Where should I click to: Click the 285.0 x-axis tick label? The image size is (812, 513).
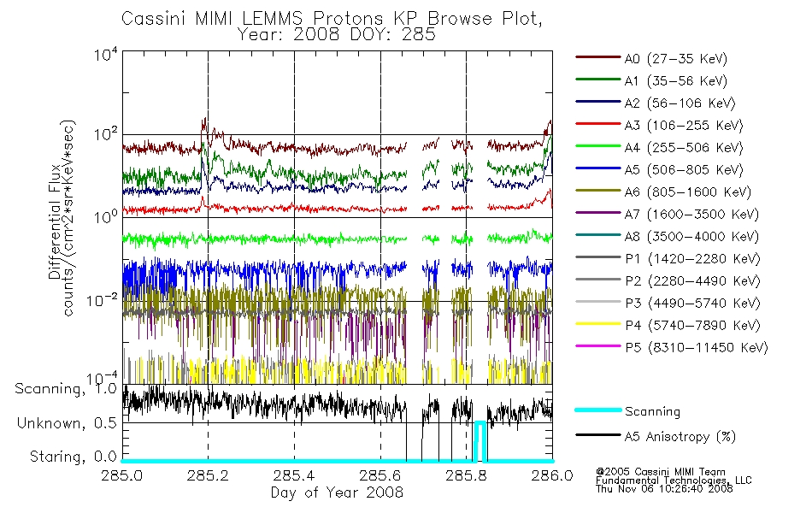(x=121, y=475)
